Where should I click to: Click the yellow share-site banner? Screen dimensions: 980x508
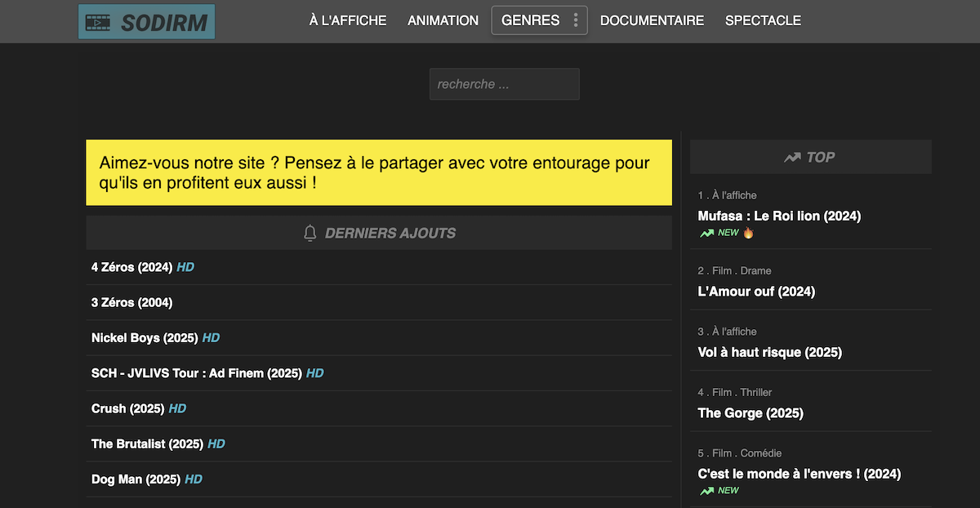click(379, 172)
